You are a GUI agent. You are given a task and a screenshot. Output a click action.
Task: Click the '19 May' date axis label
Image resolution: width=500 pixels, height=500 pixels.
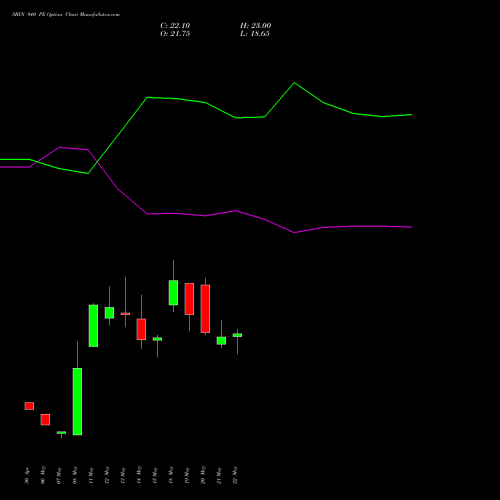click(187, 475)
